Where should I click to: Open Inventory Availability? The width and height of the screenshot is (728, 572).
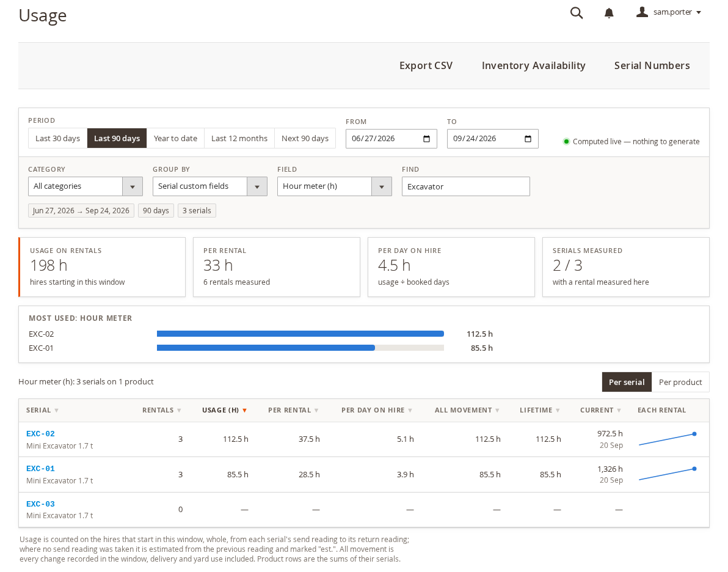pos(533,65)
